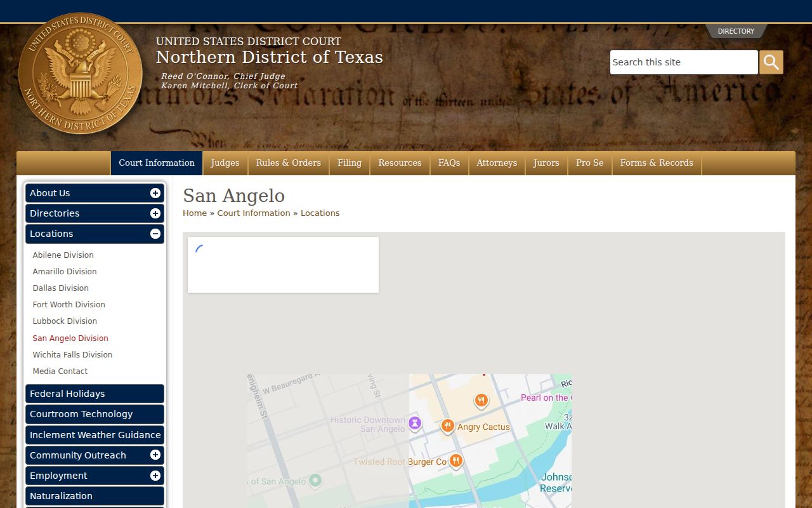Open the Rules & Orders tab
This screenshot has height=508, width=812.
[289, 163]
